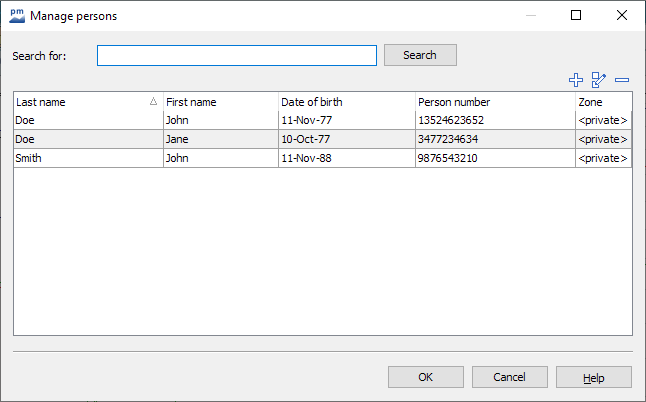Focus the Search for text field
The width and height of the screenshot is (646, 402).
(x=237, y=55)
